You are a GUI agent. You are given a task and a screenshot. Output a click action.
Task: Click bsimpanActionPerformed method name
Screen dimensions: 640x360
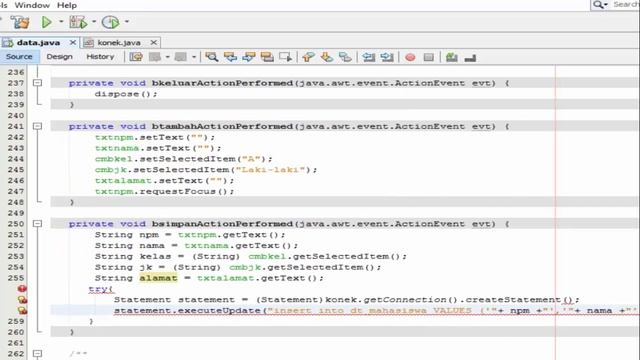tap(222, 224)
